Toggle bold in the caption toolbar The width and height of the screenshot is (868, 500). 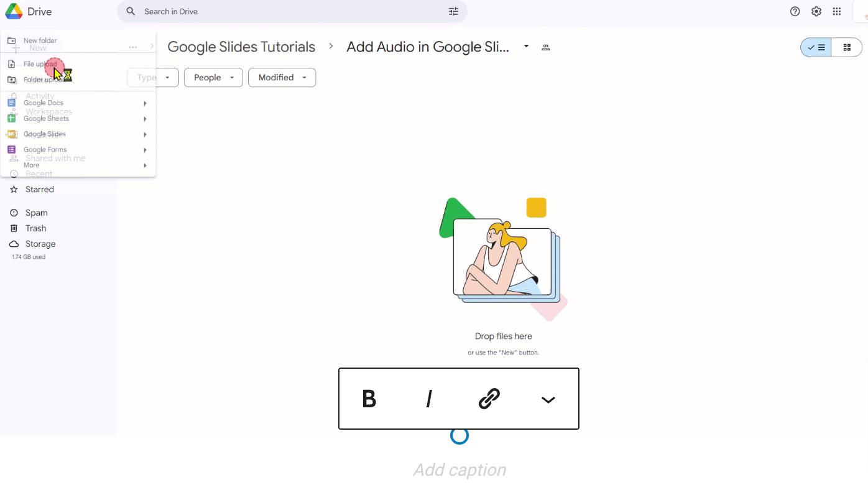369,399
